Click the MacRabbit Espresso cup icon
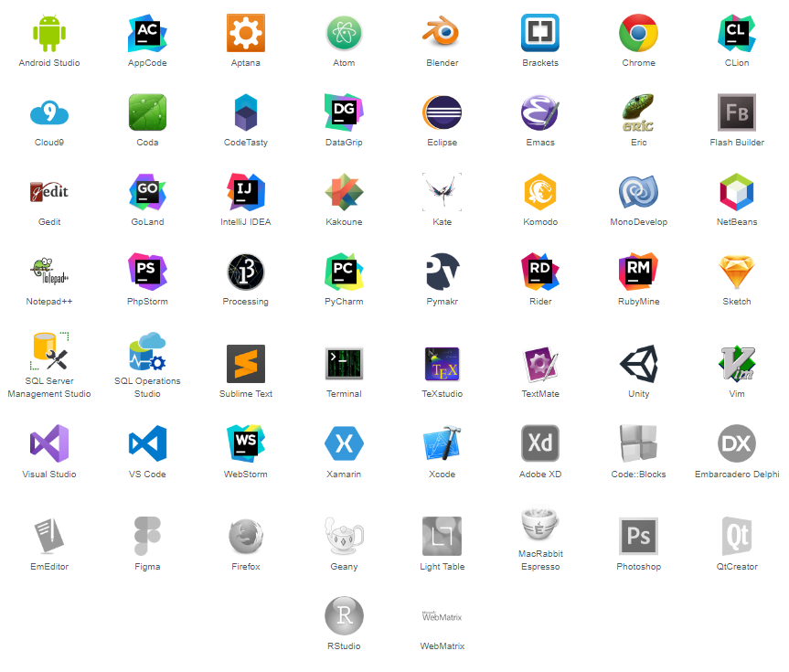 coord(540,524)
